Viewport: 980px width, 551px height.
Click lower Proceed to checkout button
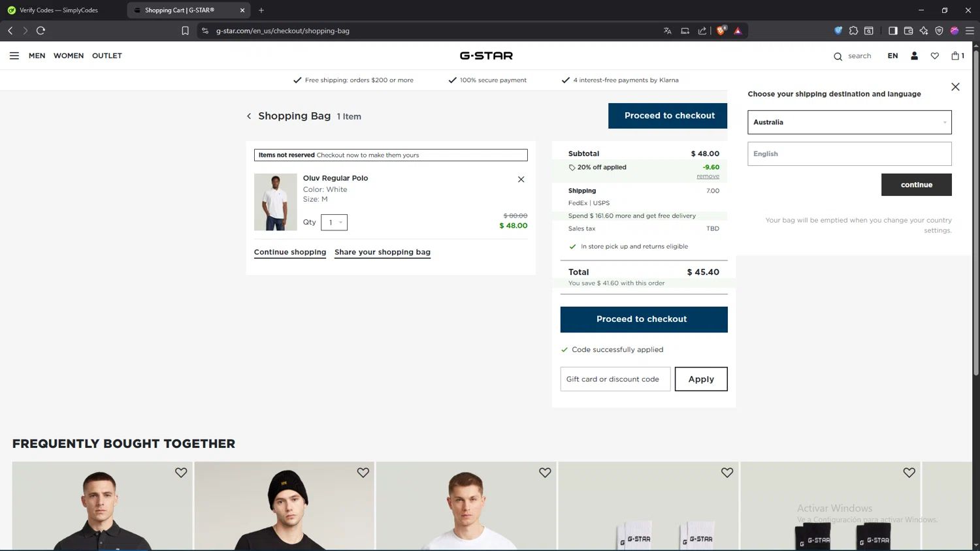click(x=644, y=319)
